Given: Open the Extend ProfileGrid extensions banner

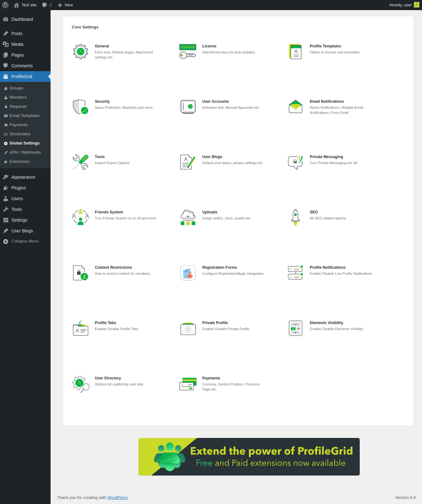Looking at the screenshot, I should coord(249,457).
